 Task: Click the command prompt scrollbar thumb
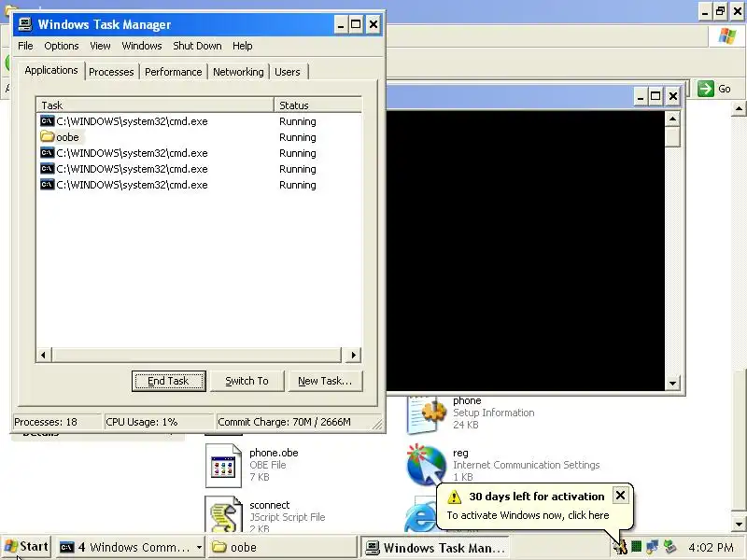(x=672, y=137)
